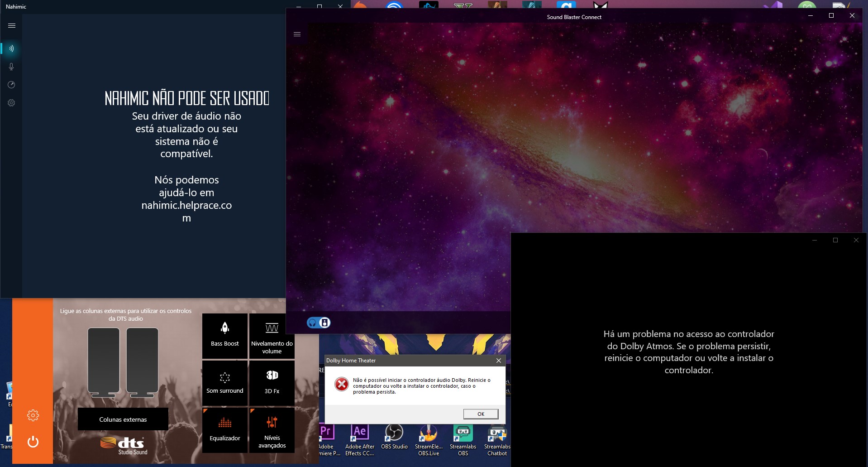The width and height of the screenshot is (868, 467).
Task: Close the Sound Blaster Connect window
Action: (852, 15)
